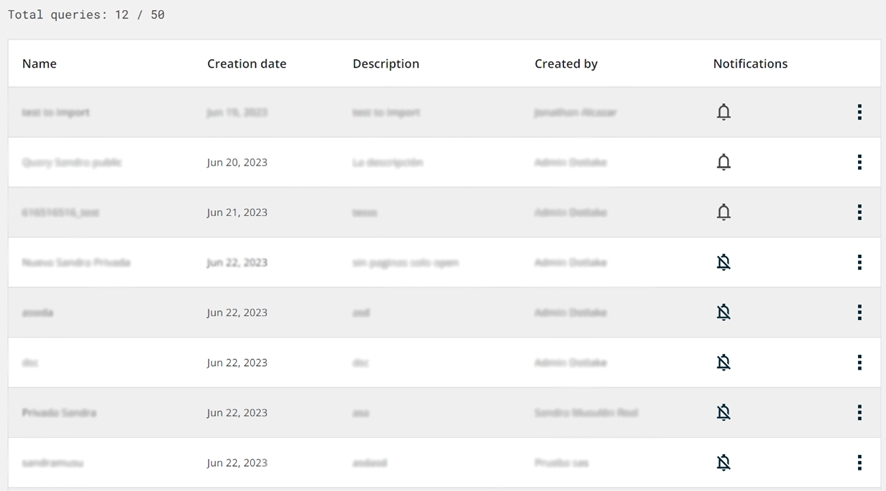Viewport: 886px width, 491px height.
Task: Open kebab menu on first Jun 22 row
Action: (859, 262)
